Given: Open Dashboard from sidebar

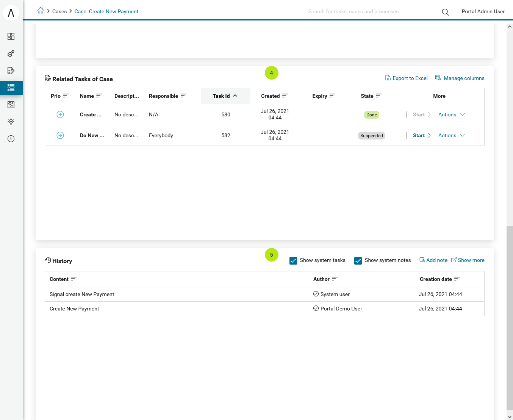Looking at the screenshot, I should (x=11, y=36).
